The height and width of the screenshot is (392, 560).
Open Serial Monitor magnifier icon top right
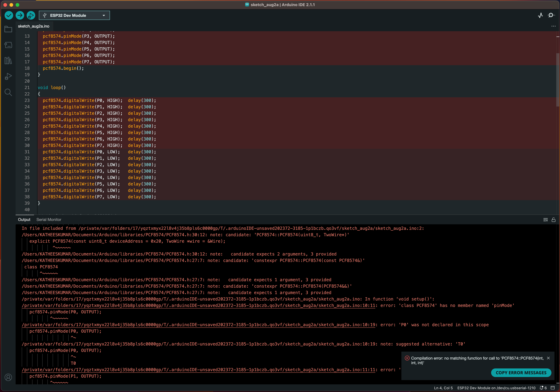point(551,15)
